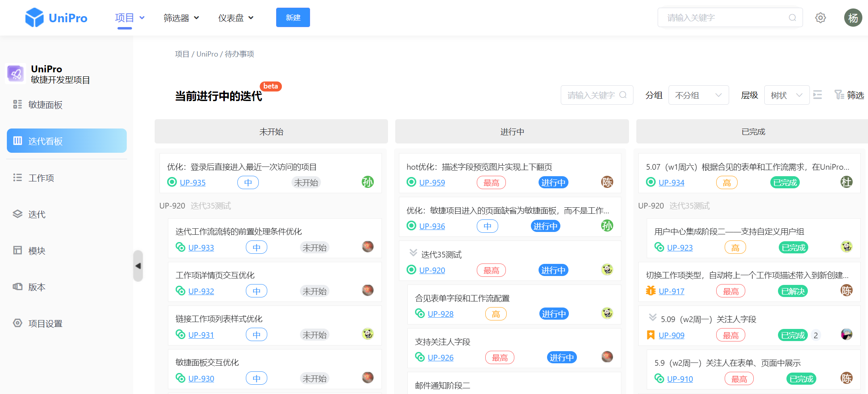The image size is (868, 394).
Task: Open the 分组 不分组 dropdown
Action: pos(698,95)
